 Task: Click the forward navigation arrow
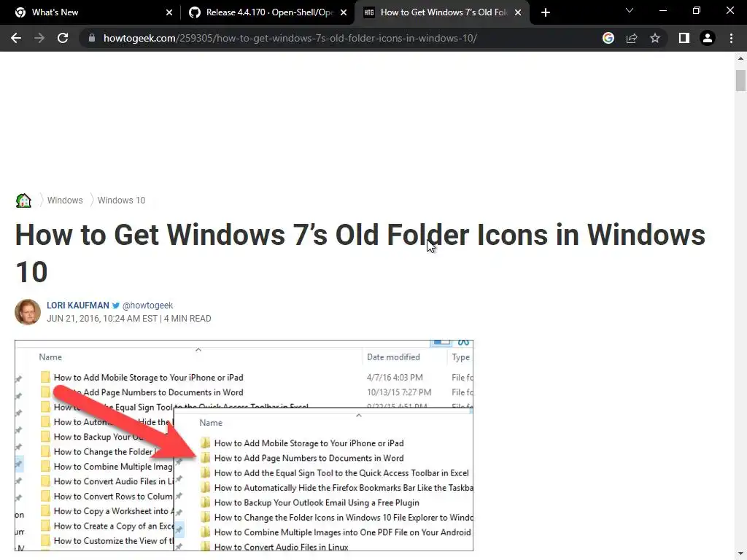coord(39,38)
